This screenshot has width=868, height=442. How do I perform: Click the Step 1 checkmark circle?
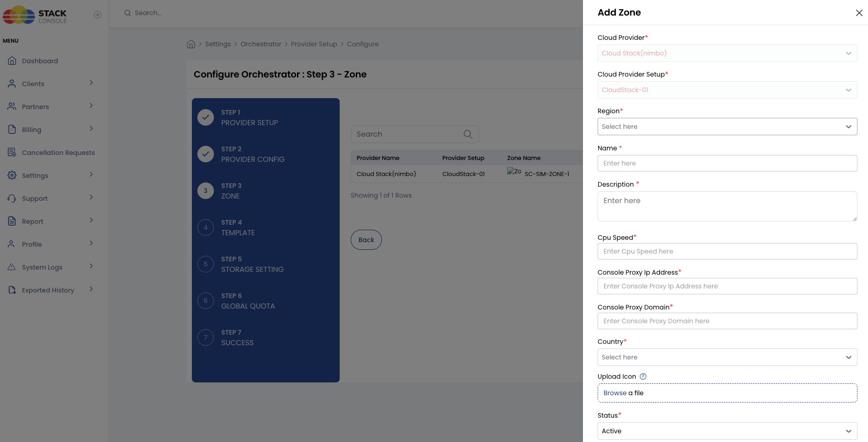(206, 117)
